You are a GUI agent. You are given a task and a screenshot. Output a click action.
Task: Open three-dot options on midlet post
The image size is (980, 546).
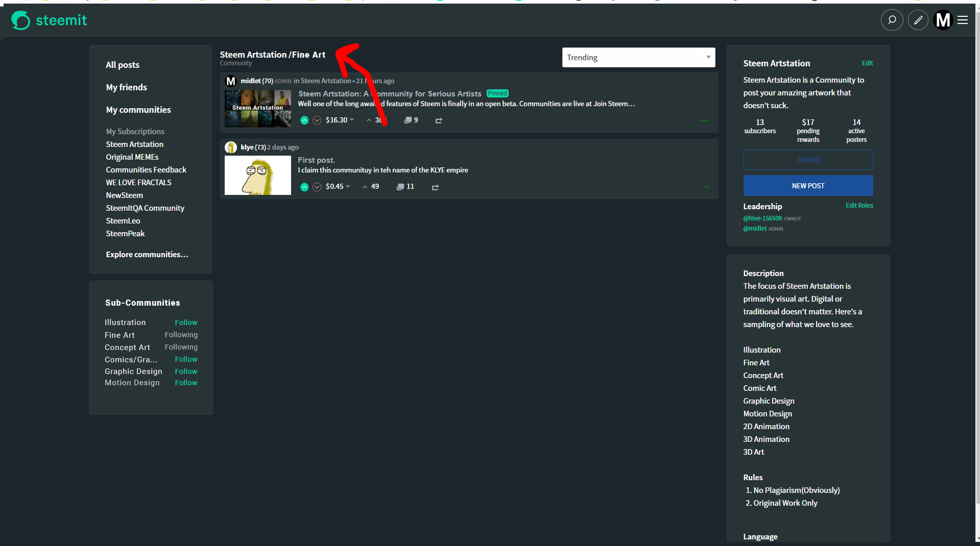click(705, 120)
